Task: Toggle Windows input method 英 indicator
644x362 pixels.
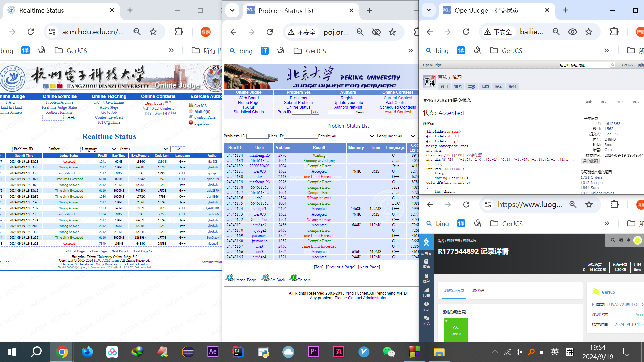Action: coord(555,352)
